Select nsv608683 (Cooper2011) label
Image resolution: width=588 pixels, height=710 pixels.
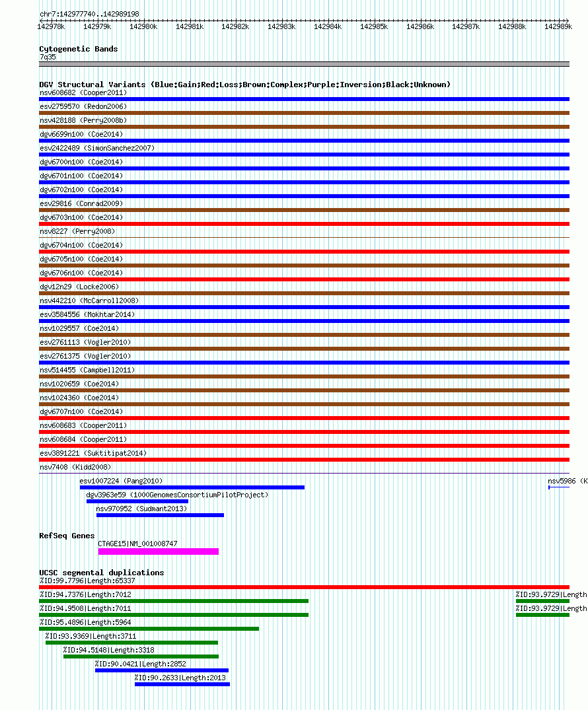point(83,425)
